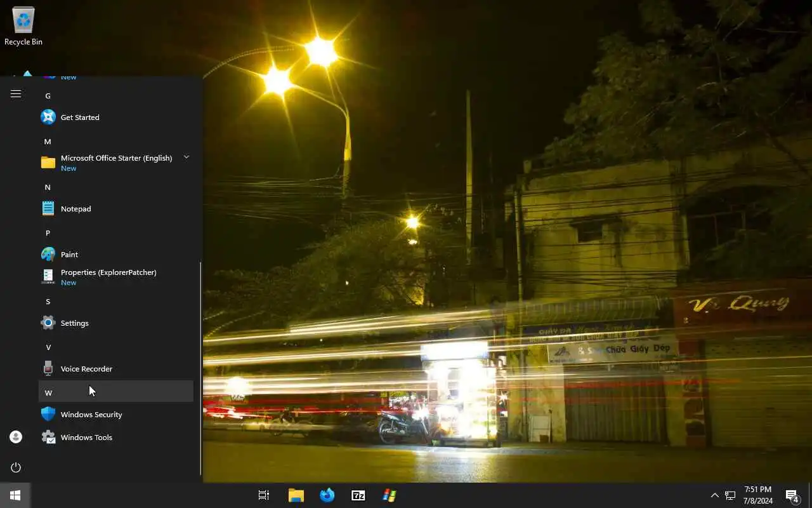The image size is (812, 508).
Task: Open the network status tray icon
Action: pos(730,495)
